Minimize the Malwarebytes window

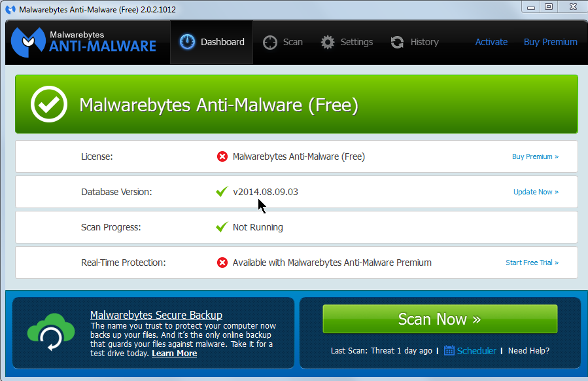tap(531, 7)
